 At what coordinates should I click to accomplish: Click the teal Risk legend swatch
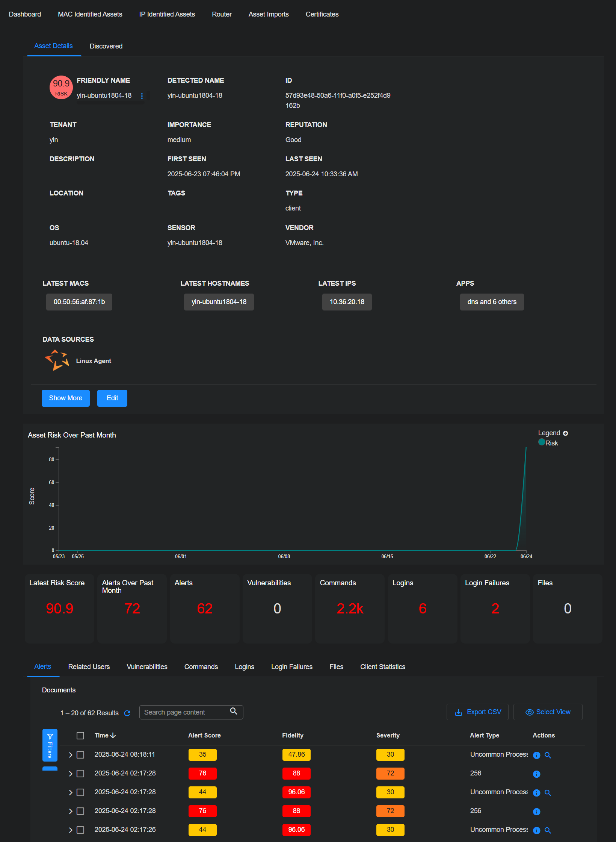(x=541, y=442)
